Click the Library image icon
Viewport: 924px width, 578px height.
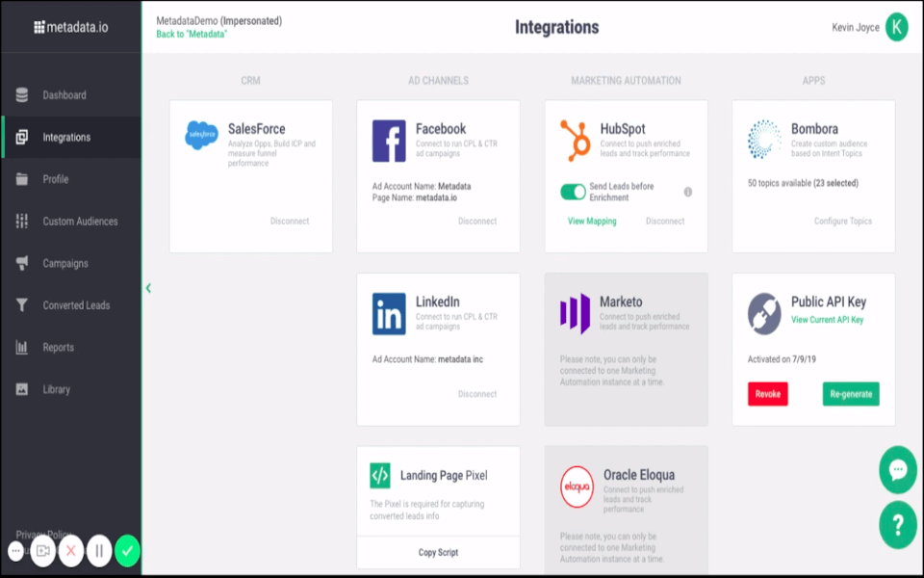click(22, 389)
